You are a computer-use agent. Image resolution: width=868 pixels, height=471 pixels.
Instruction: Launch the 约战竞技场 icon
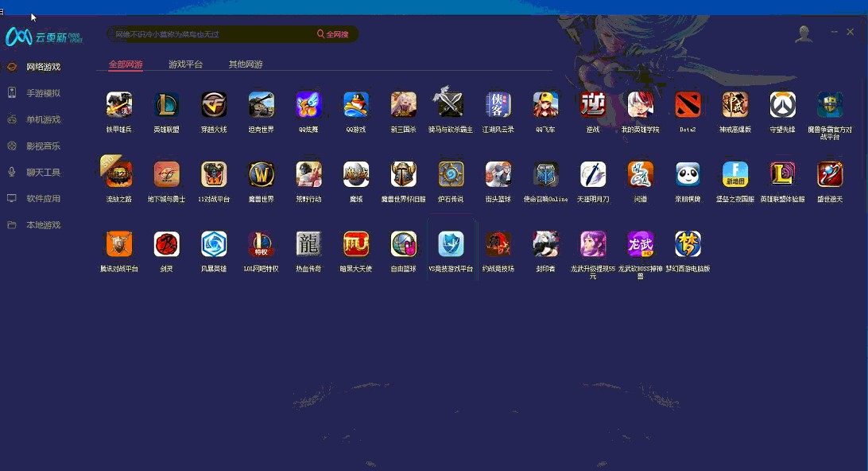tap(498, 244)
